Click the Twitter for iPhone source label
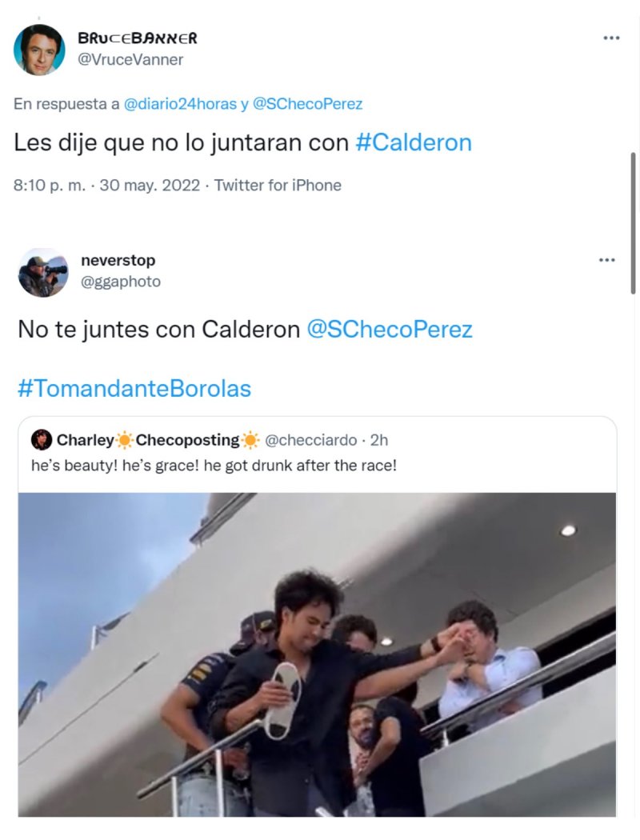640x840 pixels. point(278,186)
